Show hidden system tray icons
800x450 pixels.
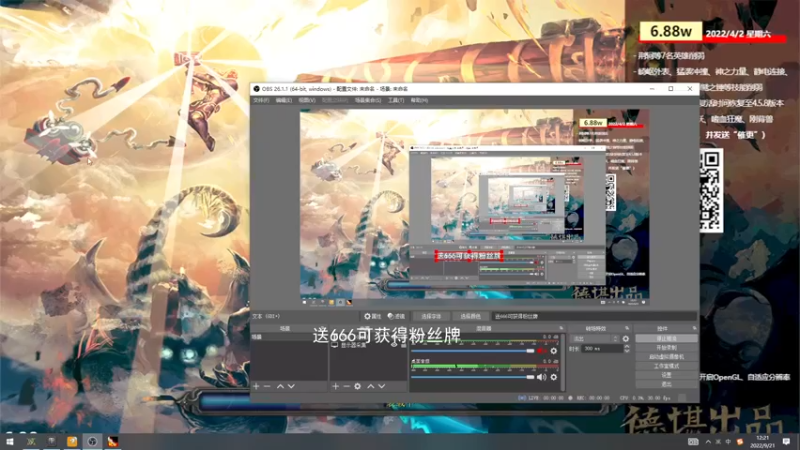pos(708,442)
